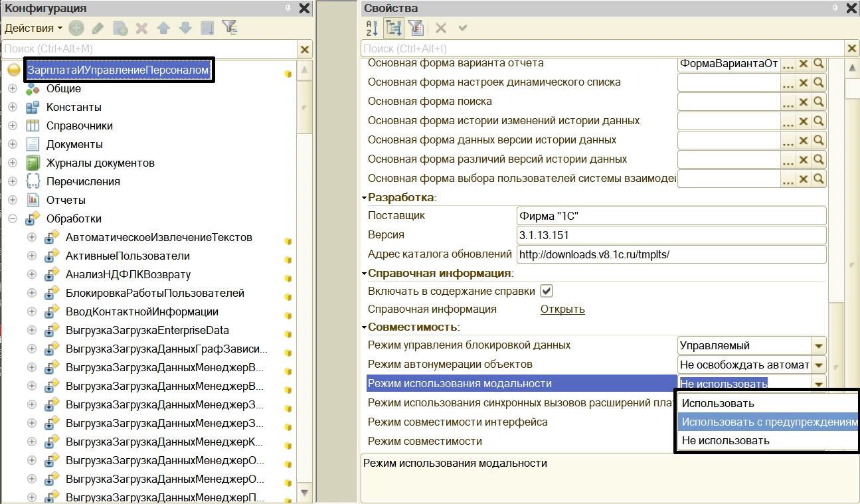This screenshot has height=504, width=860.
Task: Pin the Конфигурация panel
Action: (x=287, y=8)
